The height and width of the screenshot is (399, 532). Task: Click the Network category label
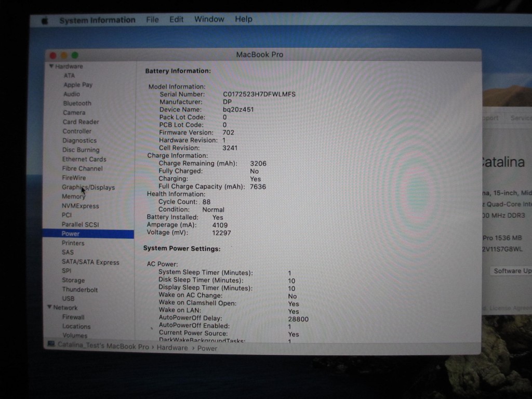(65, 308)
